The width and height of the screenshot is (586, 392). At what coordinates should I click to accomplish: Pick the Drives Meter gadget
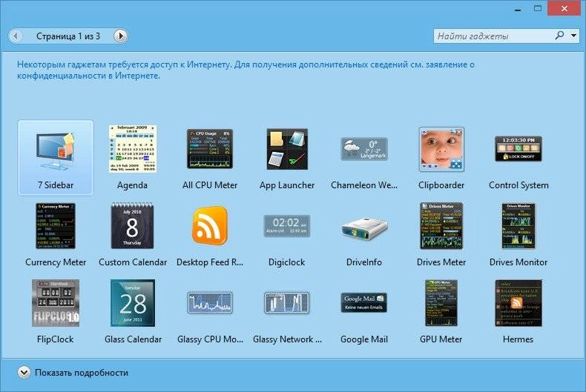point(441,226)
